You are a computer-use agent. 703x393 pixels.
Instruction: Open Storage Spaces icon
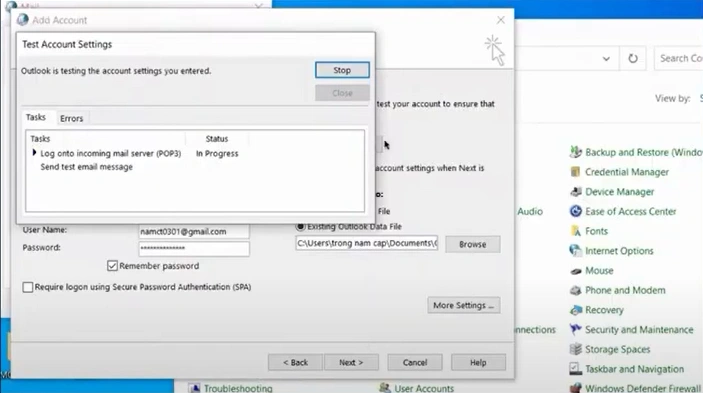(576, 350)
